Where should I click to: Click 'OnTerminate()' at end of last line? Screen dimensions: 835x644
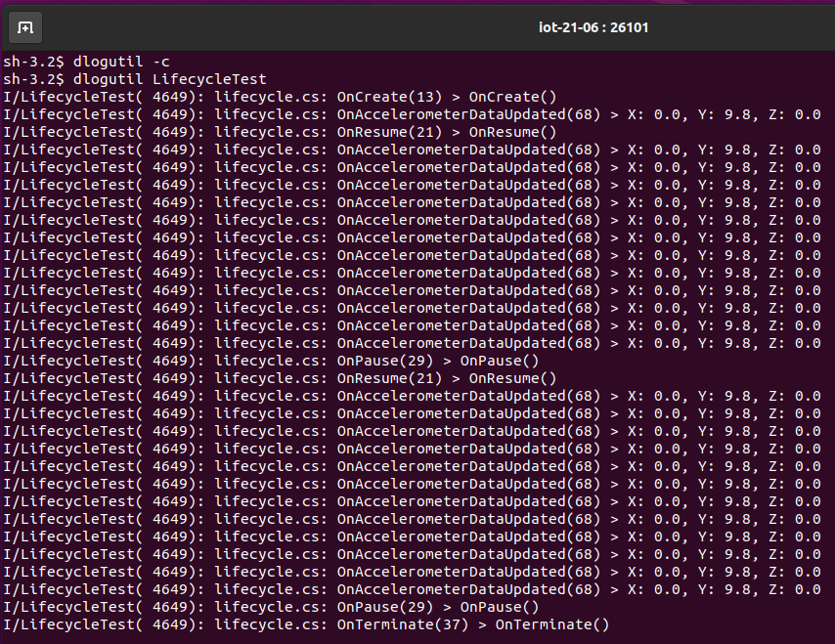[551, 624]
